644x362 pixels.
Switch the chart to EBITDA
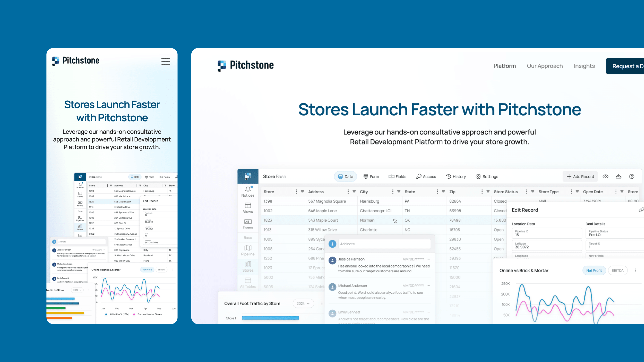point(618,270)
